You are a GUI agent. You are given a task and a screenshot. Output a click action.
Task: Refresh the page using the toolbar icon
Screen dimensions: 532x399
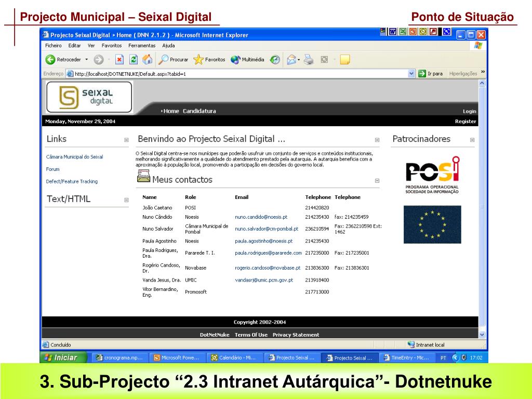coord(134,60)
